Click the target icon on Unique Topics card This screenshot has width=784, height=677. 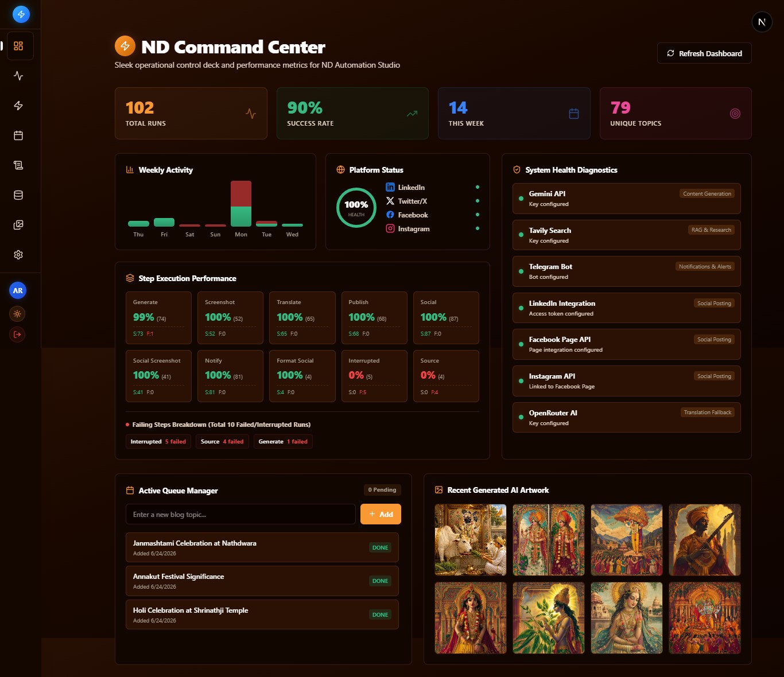click(x=735, y=114)
